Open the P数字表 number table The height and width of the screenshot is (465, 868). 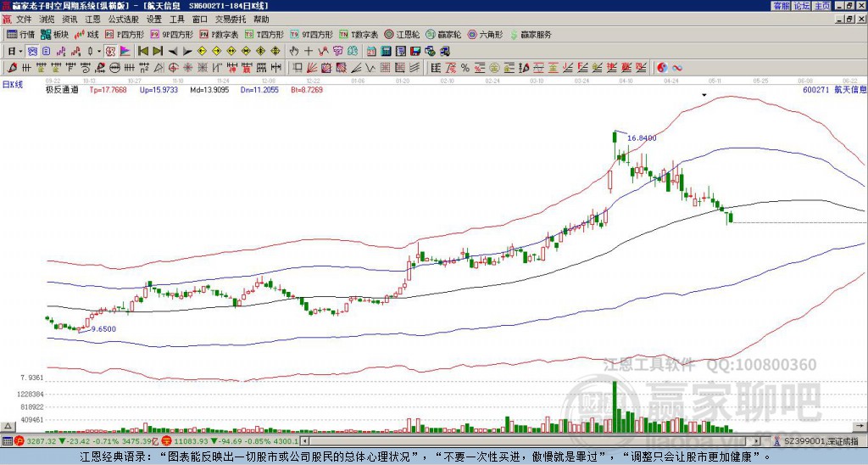(219, 35)
